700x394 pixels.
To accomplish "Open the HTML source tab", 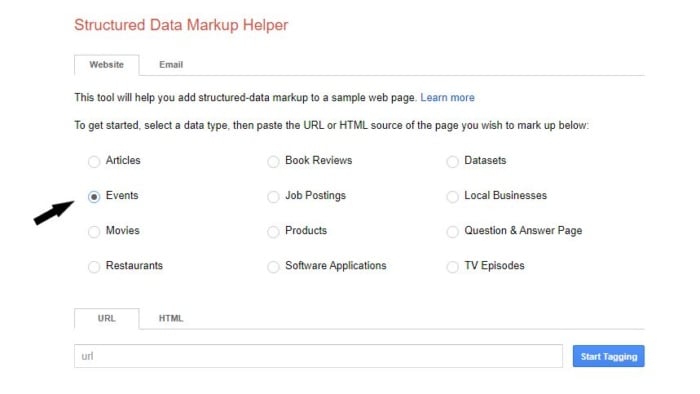I will [171, 319].
